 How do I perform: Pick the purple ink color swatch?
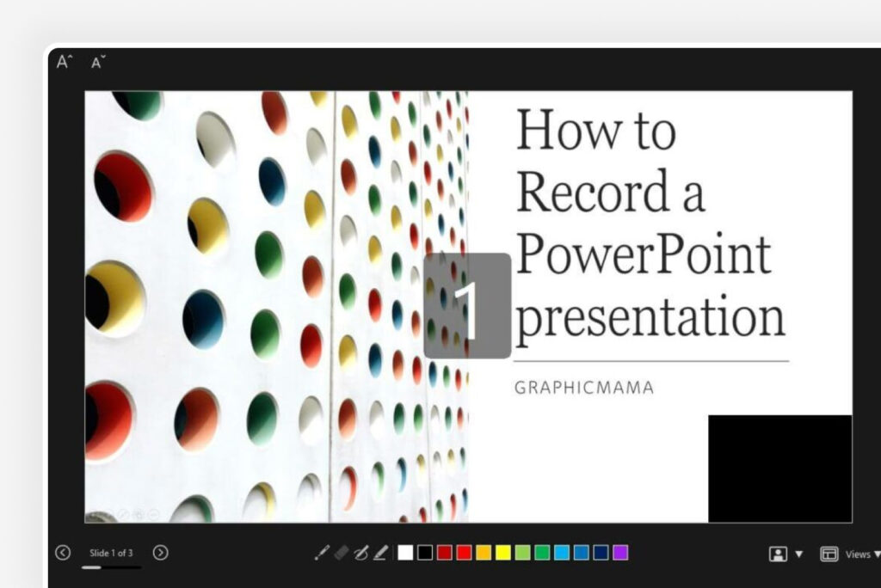(x=623, y=553)
